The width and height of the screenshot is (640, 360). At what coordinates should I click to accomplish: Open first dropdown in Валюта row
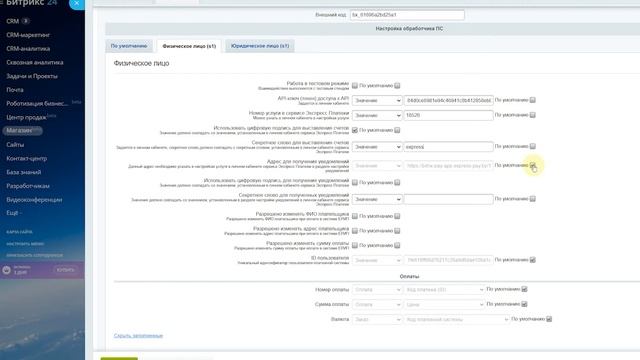point(377,320)
